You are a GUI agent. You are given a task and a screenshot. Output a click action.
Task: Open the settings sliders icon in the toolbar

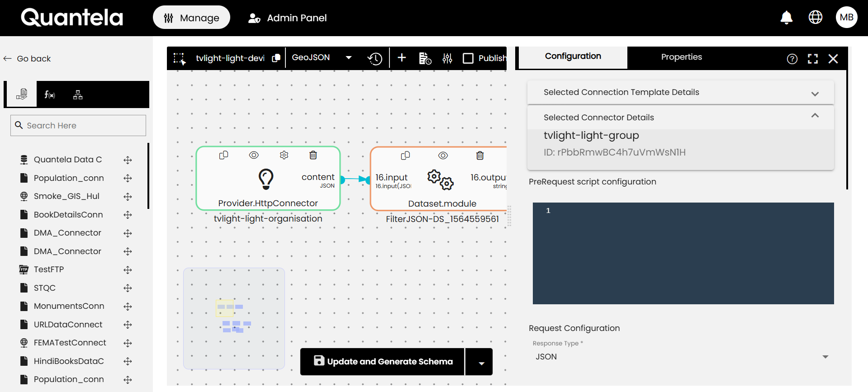click(447, 58)
